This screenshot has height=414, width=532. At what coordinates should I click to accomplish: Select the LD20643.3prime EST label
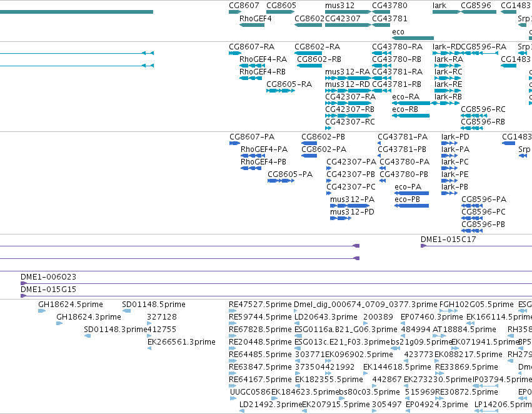pos(326,317)
